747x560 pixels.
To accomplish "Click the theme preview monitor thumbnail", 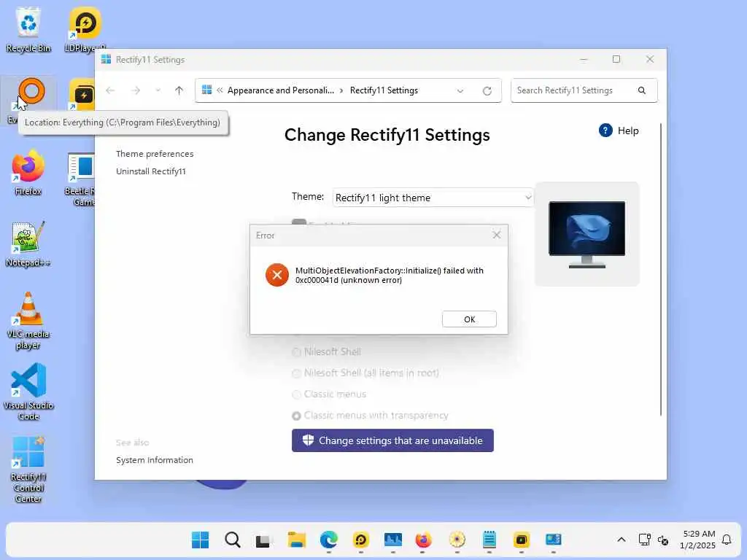I will pyautogui.click(x=587, y=234).
